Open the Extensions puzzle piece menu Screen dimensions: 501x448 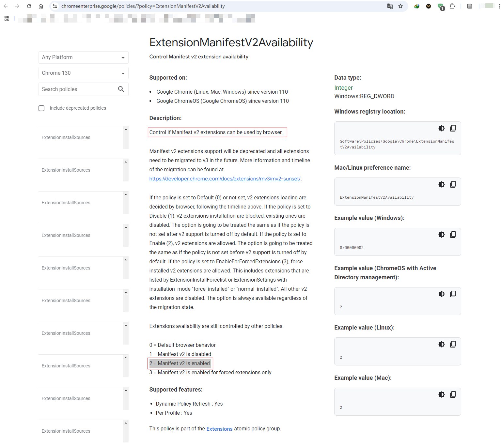[x=452, y=6]
